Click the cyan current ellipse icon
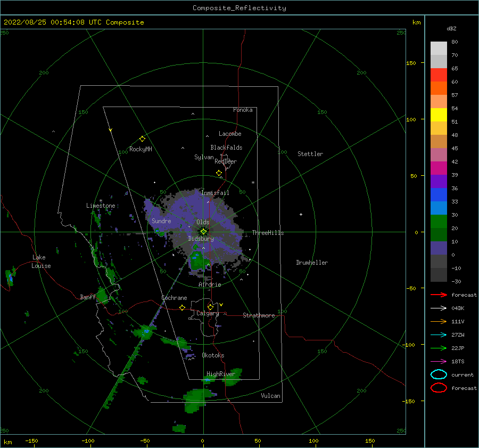The height and width of the screenshot is (448, 479). click(x=439, y=374)
